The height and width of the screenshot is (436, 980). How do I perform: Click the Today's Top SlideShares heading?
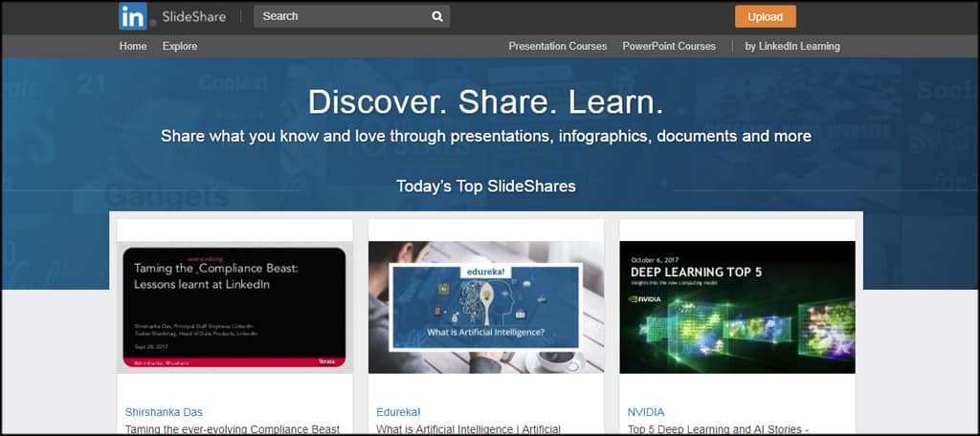[x=485, y=186]
